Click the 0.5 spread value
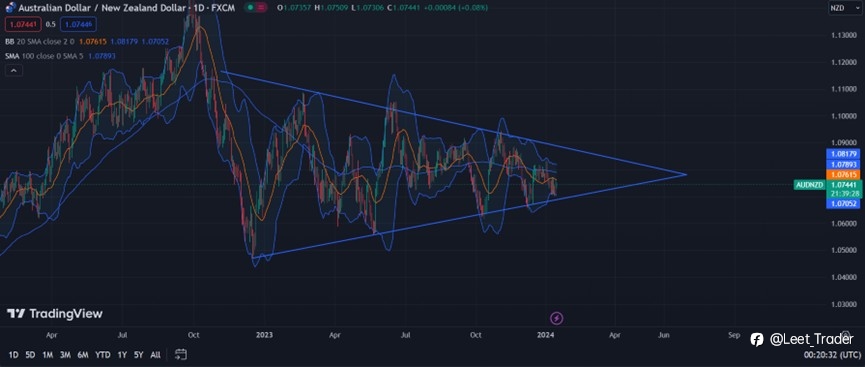 pos(50,24)
